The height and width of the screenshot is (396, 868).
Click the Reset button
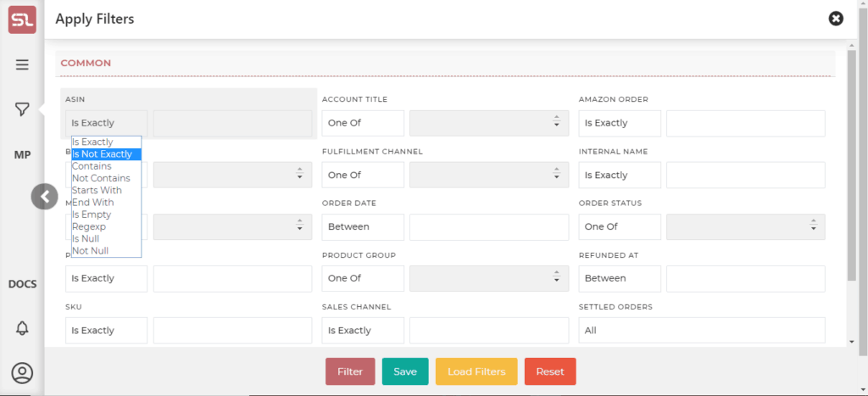click(x=550, y=371)
